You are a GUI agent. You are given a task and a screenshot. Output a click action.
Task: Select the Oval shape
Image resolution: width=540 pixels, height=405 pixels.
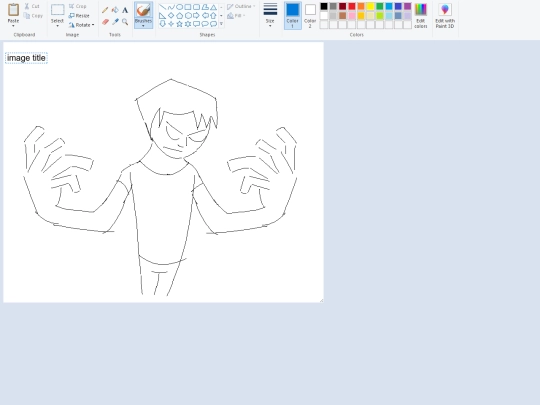click(x=179, y=7)
